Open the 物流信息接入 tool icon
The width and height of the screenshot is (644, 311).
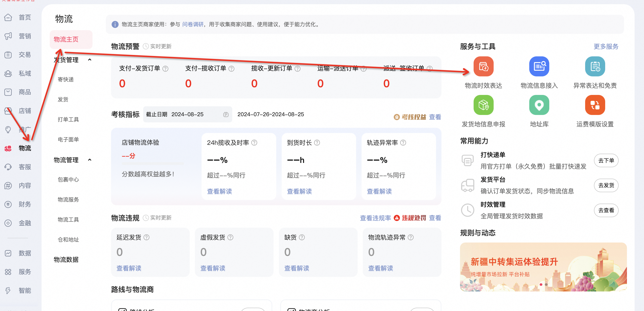coord(539,66)
